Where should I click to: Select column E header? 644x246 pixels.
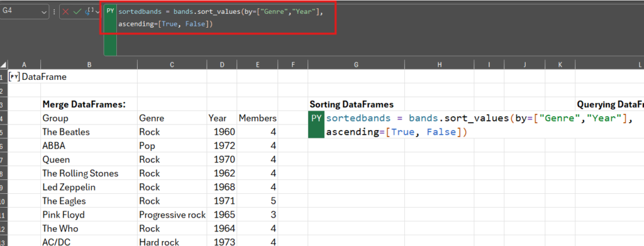(257, 64)
